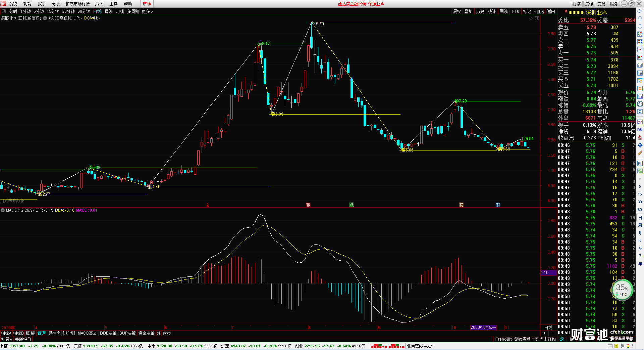Select the DDE决策 indicator tab
Screen dimensions: 644x350
108,333
